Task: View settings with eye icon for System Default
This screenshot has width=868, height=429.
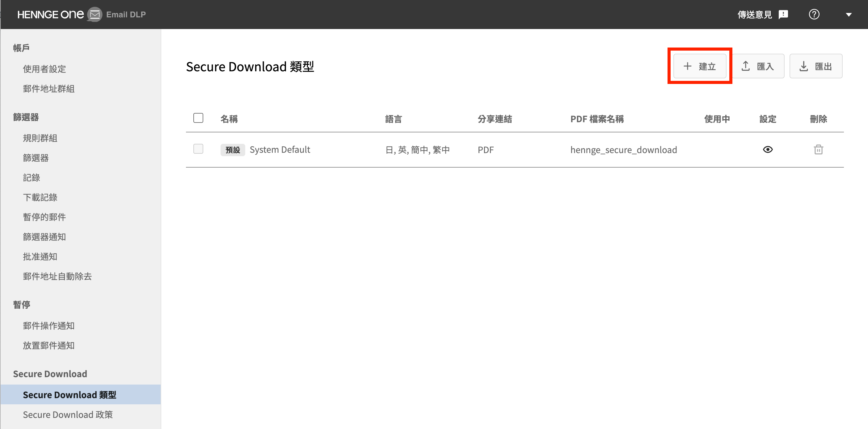Action: pyautogui.click(x=768, y=149)
